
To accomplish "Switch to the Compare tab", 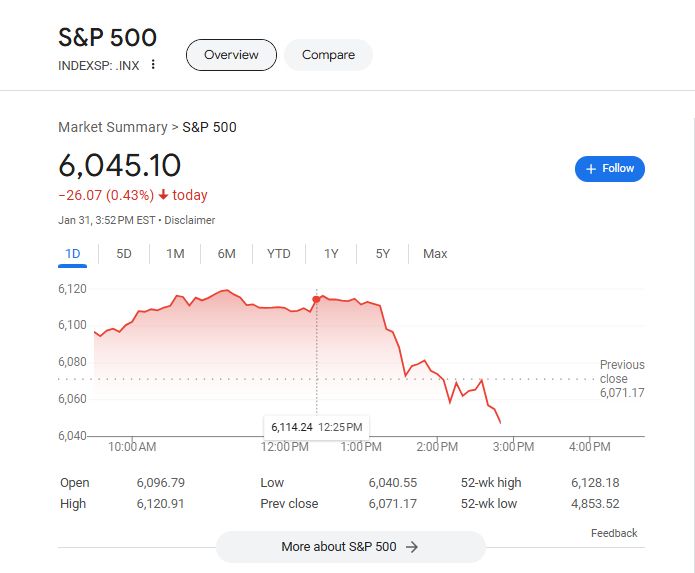I will (x=328, y=55).
